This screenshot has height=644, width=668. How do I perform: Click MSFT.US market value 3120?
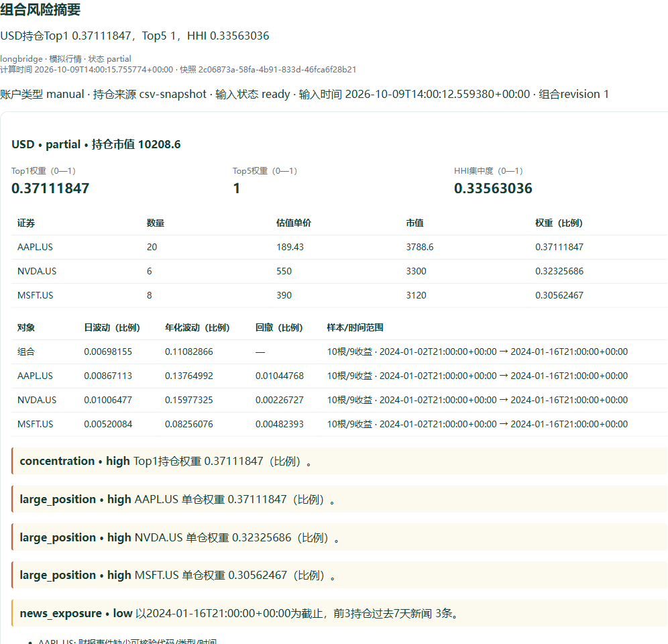tap(416, 295)
